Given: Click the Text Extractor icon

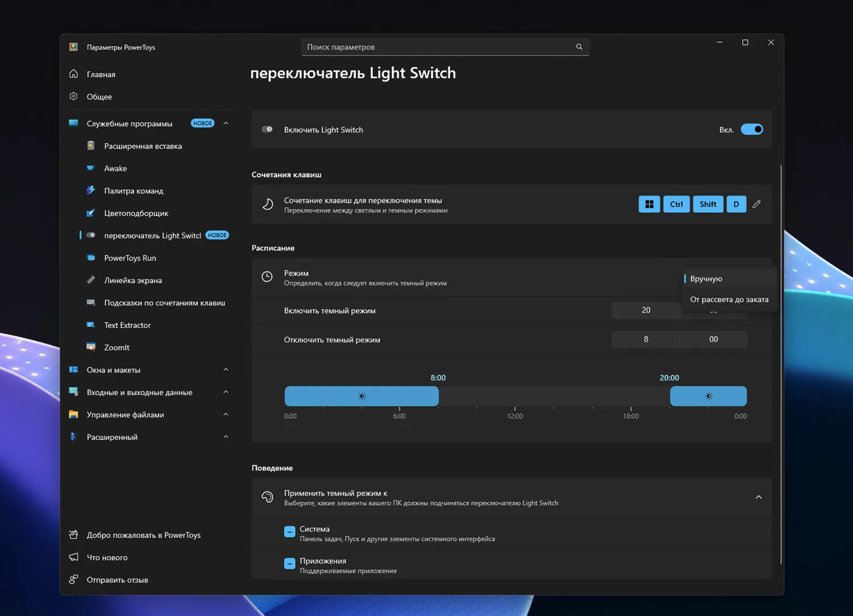Looking at the screenshot, I should (91, 325).
